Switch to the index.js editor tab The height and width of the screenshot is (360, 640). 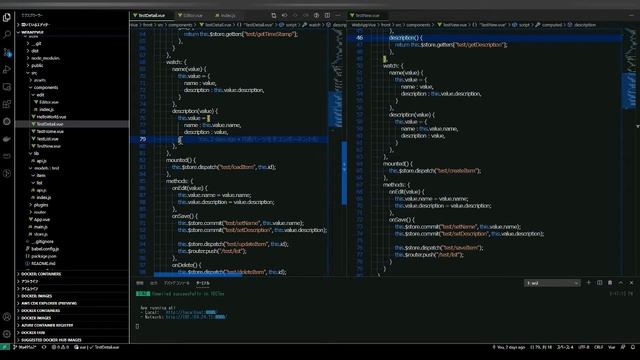226,16
